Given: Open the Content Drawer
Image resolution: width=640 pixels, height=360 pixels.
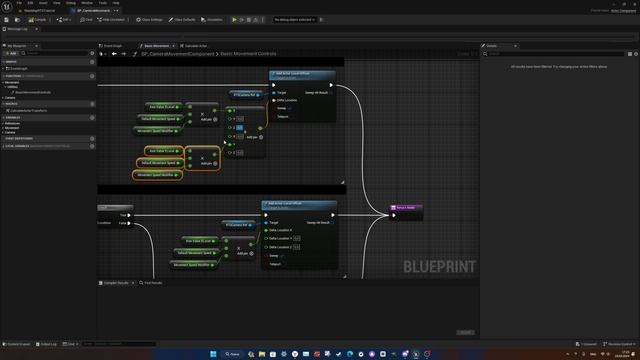Looking at the screenshot, I should point(17,344).
